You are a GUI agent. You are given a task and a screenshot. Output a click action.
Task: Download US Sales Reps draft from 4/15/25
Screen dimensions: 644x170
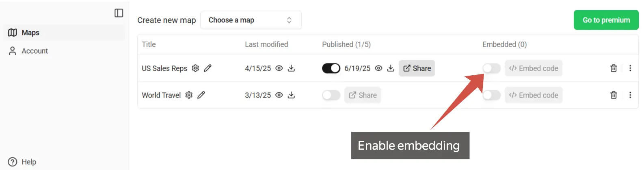291,68
